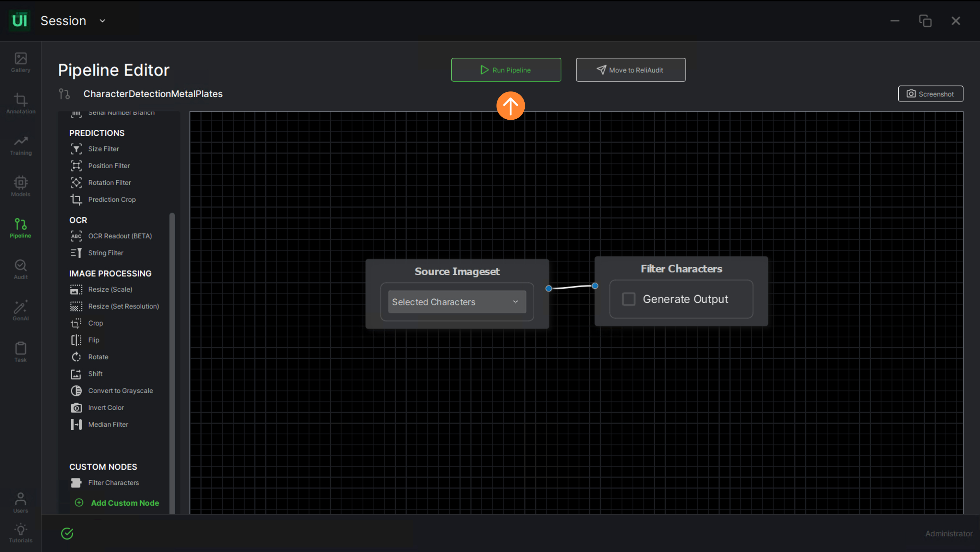Screen dimensions: 980x552
Task: Open the Tutorials sidebar section
Action: point(20,533)
